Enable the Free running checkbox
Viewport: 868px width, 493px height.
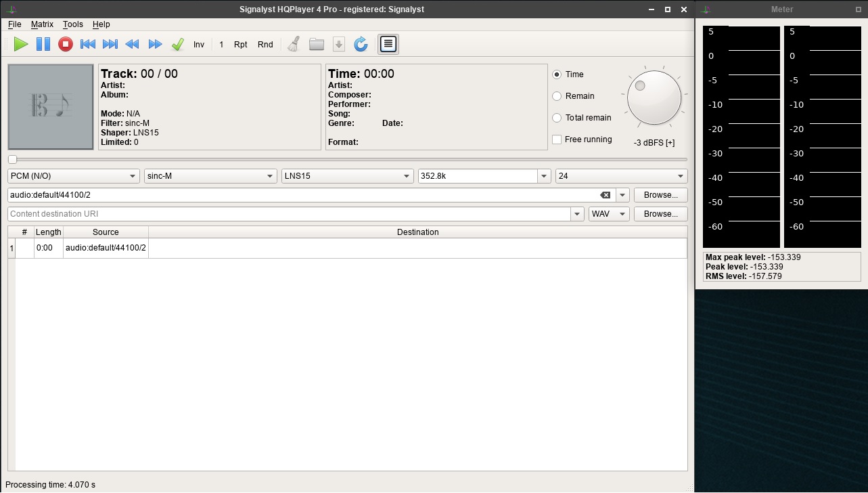coord(557,140)
